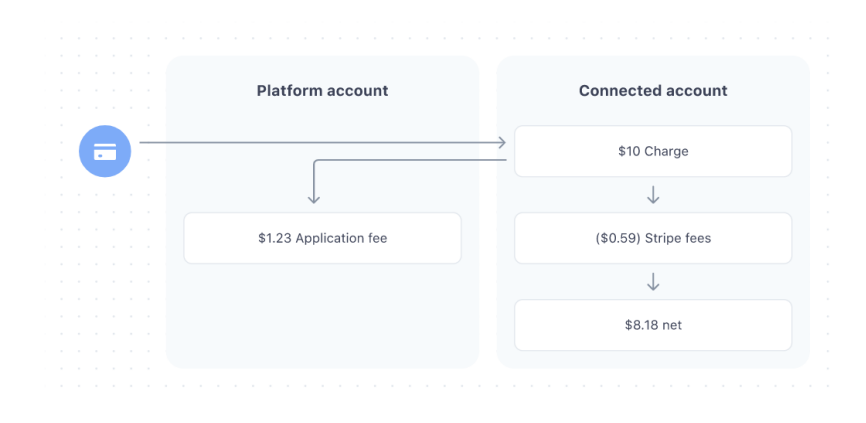This screenshot has width=866, height=423.
Task: Click the down arrowhead above Application fee box
Action: (x=314, y=198)
